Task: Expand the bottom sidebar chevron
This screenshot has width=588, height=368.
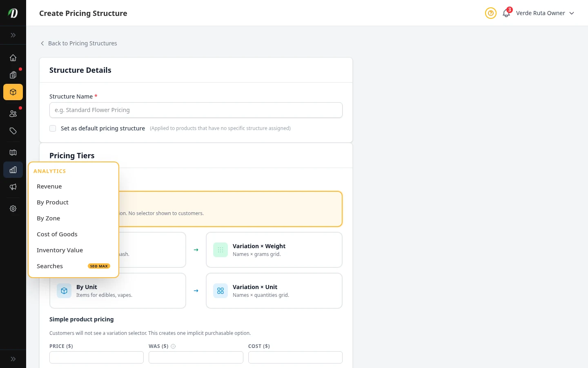Action: [x=13, y=359]
